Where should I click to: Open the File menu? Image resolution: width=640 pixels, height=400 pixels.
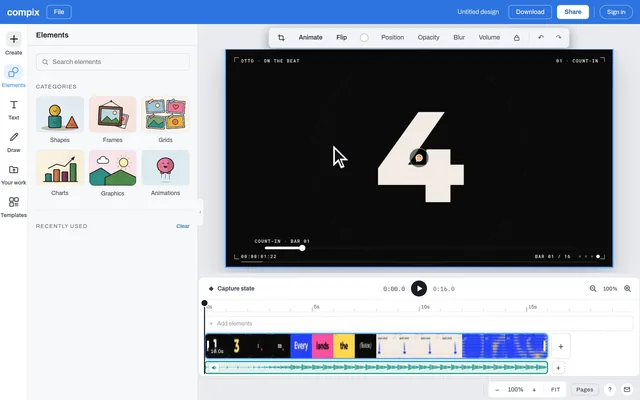[59, 12]
